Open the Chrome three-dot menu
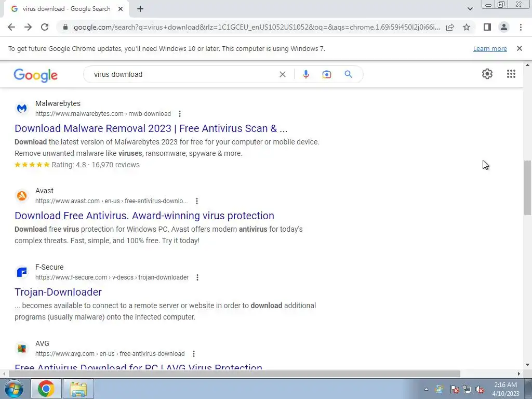This screenshot has height=399, width=532. (521, 27)
